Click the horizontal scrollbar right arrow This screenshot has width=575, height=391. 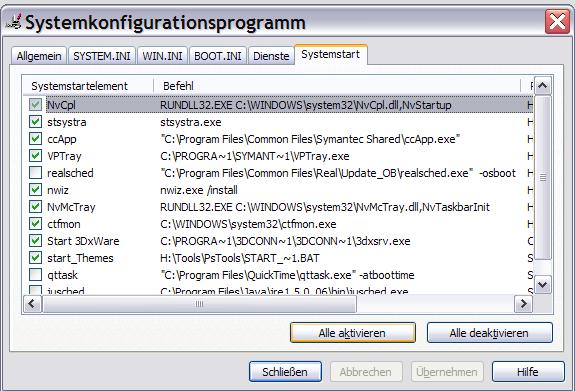click(x=523, y=304)
